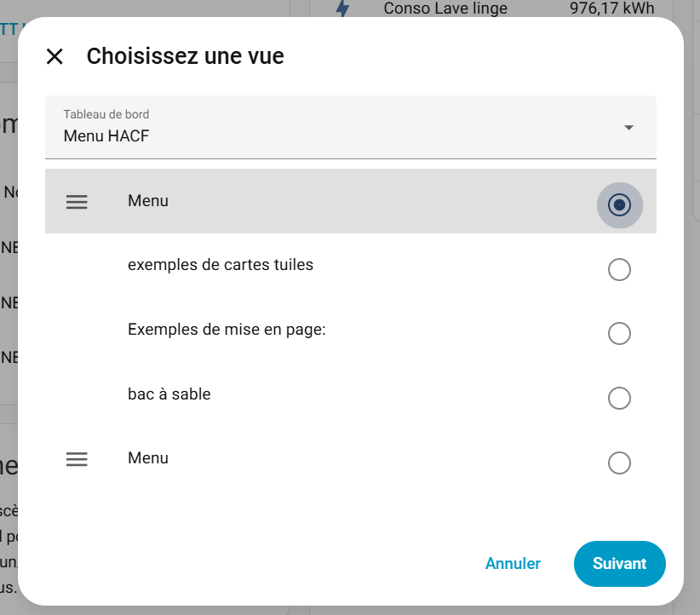Choose the bac à sable view entry
This screenshot has width=700, height=615.
pos(169,394)
